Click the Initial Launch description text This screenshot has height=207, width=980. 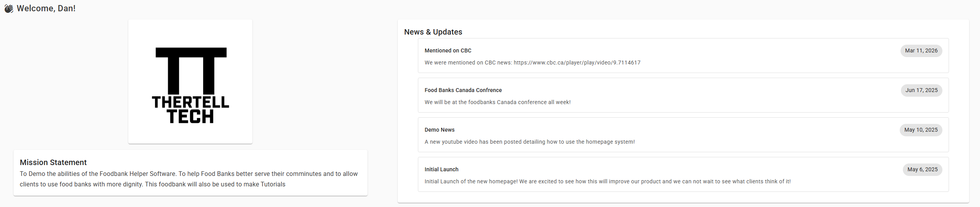pyautogui.click(x=607, y=181)
